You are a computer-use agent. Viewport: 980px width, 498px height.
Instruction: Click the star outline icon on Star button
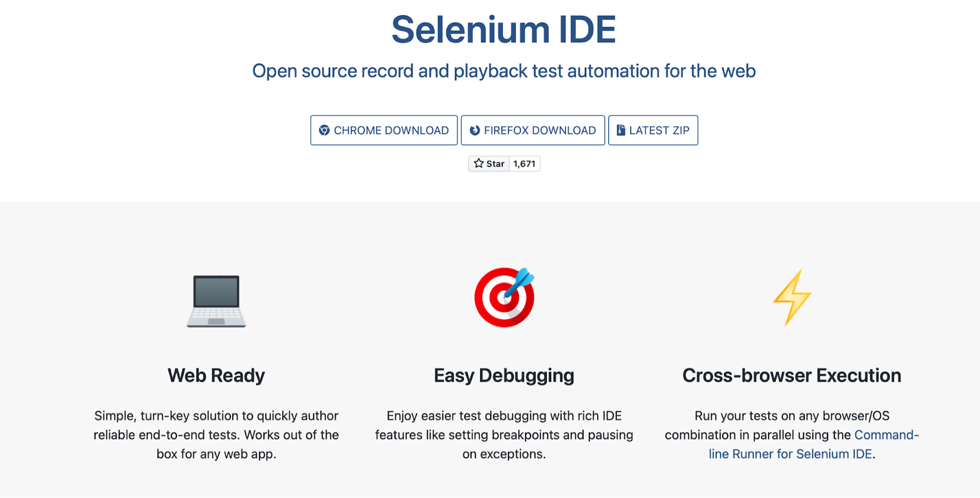click(x=479, y=163)
